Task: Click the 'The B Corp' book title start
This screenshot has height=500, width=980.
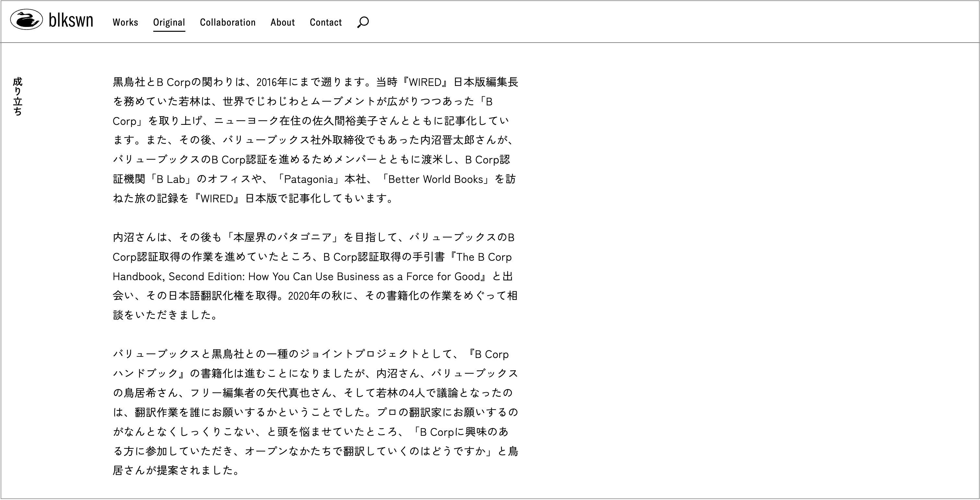Action: point(483,257)
